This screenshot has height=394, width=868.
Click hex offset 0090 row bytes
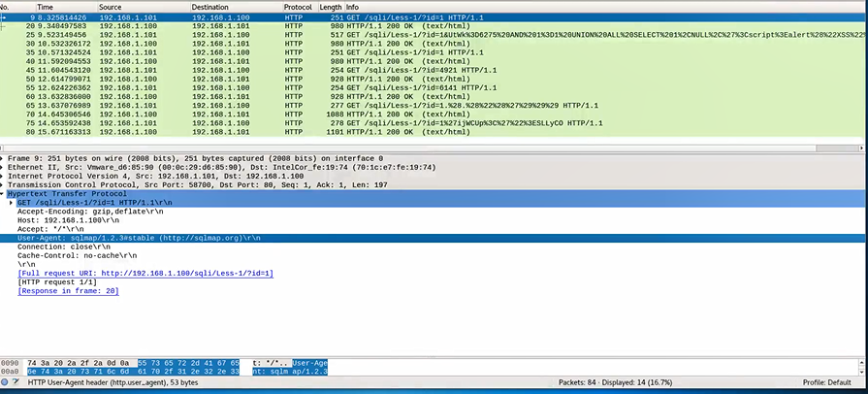pos(133,362)
